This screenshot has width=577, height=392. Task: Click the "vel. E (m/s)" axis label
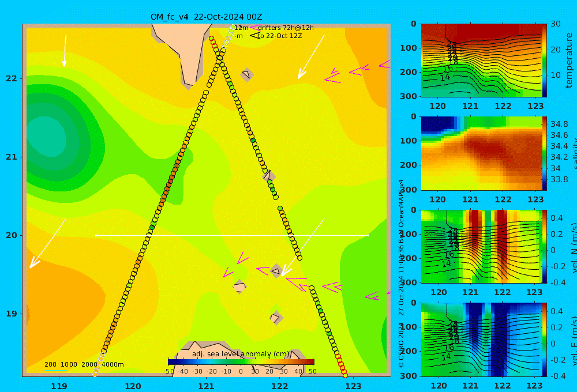pyautogui.click(x=574, y=341)
